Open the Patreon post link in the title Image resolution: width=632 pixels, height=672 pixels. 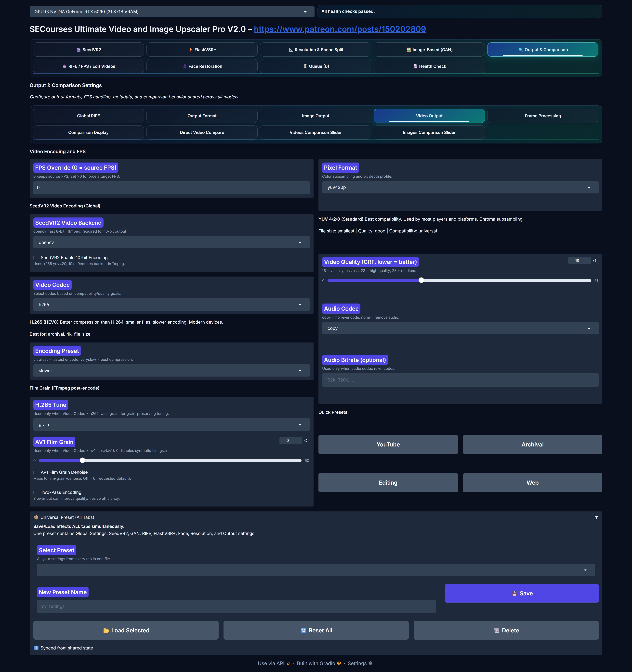point(340,29)
